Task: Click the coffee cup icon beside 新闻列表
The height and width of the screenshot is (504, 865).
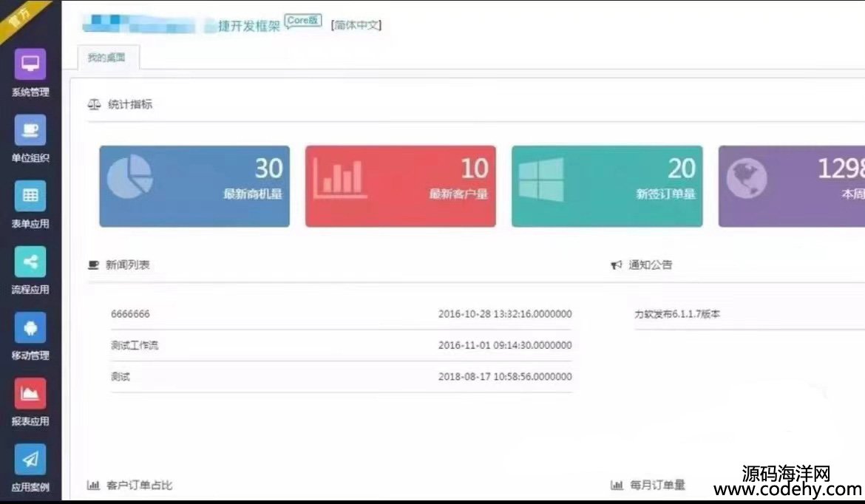Action: click(93, 265)
